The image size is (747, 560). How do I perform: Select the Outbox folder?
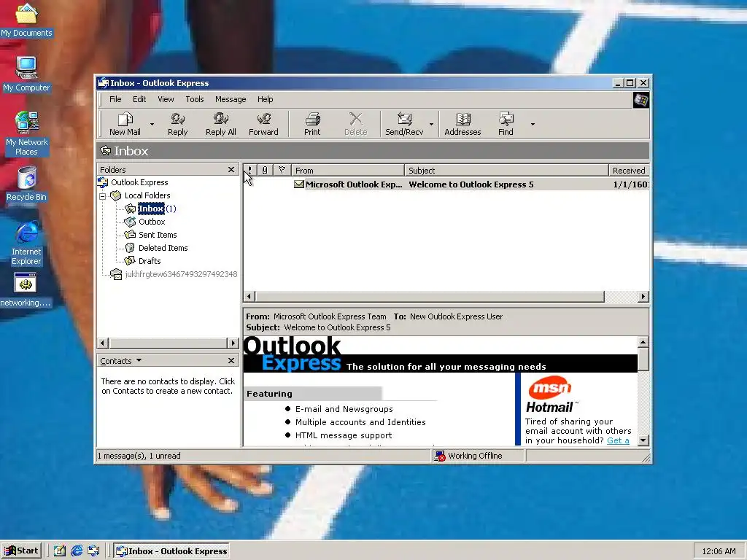152,222
